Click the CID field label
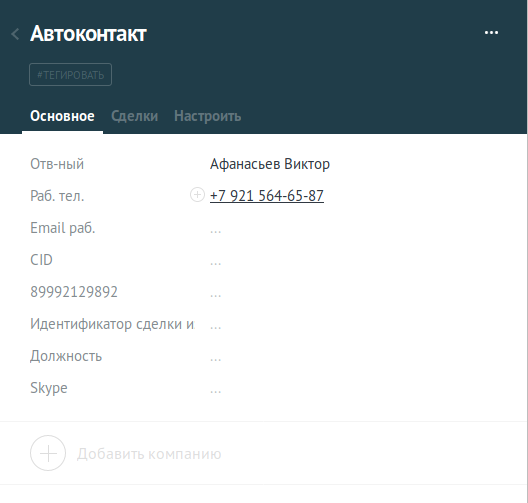The height and width of the screenshot is (503, 528). pyautogui.click(x=41, y=260)
